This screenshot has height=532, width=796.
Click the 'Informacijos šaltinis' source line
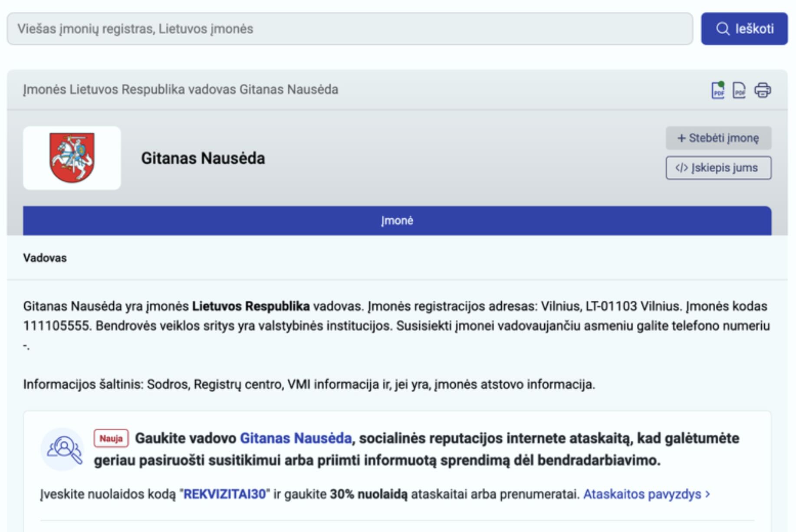tap(309, 384)
